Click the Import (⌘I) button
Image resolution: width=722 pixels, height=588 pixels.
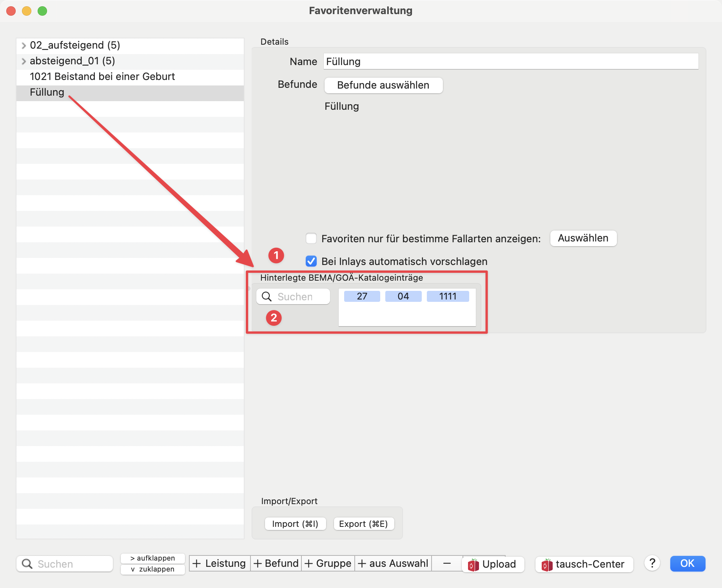[295, 524]
